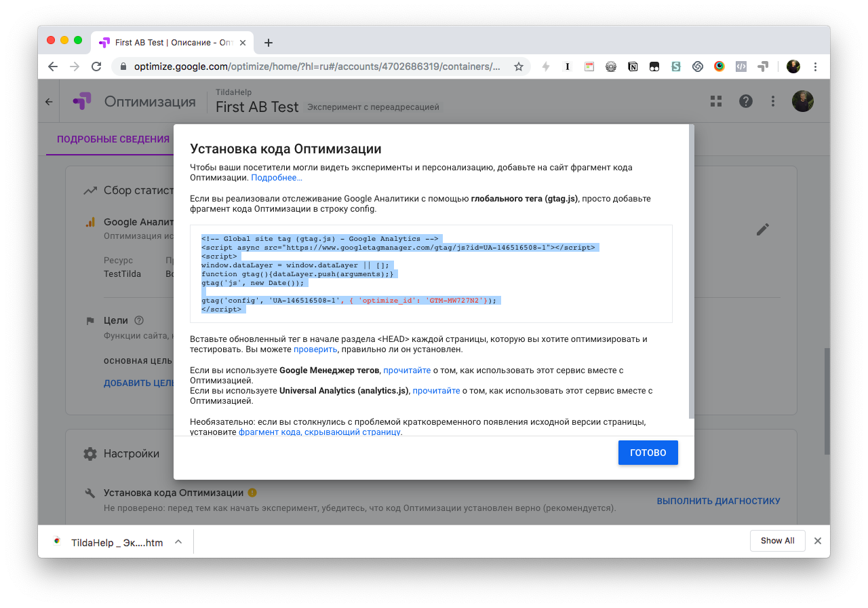Click the pencil edit icon
This screenshot has width=868, height=608.
coord(763,229)
